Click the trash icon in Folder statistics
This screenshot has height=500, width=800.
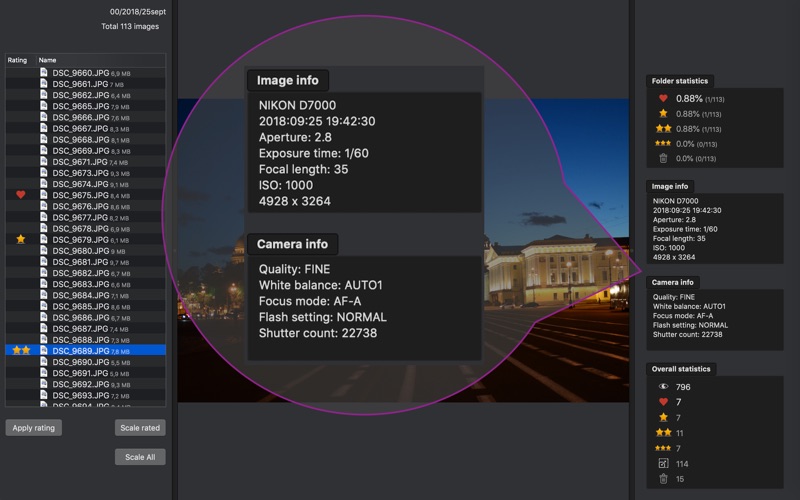click(663, 158)
